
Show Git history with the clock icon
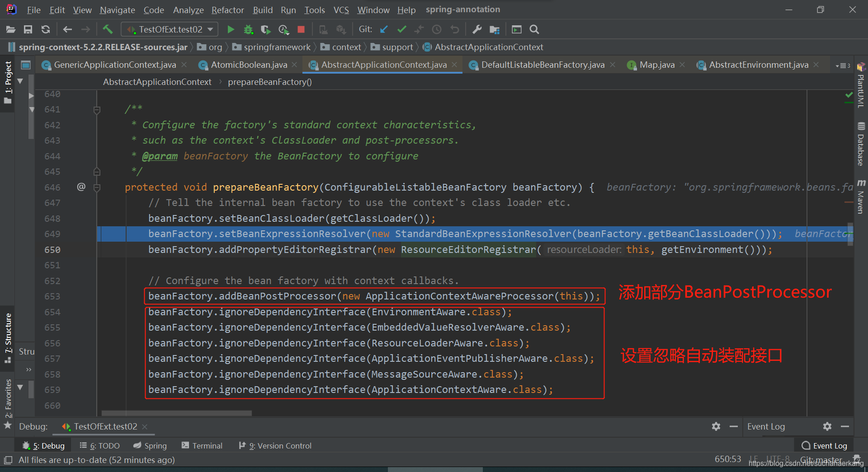437,29
